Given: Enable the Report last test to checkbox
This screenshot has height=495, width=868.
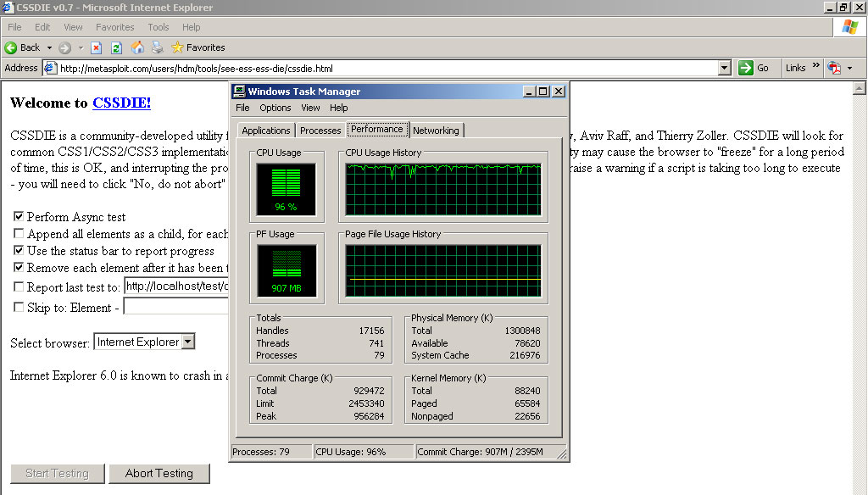Looking at the screenshot, I should coord(19,286).
